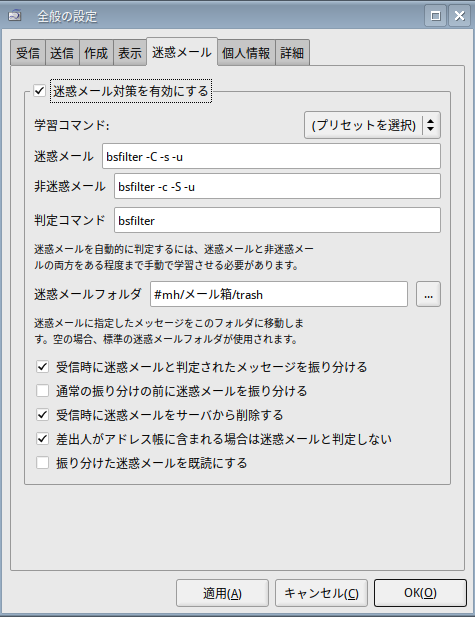
Task: Open the 個人情報 tab
Action: pos(246,53)
